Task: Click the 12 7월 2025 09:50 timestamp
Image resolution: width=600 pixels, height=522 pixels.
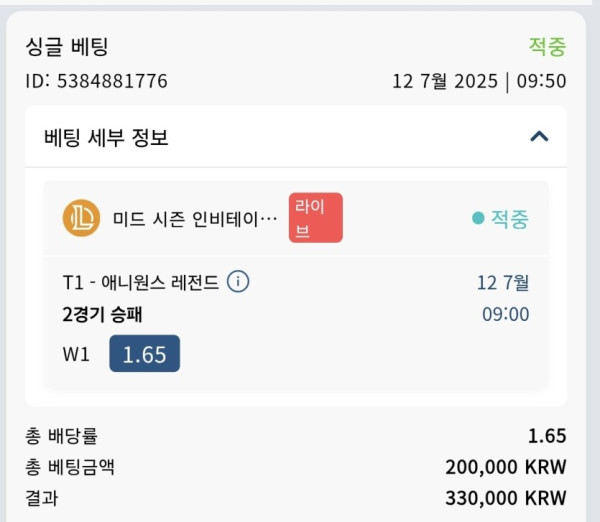Action: 479,82
